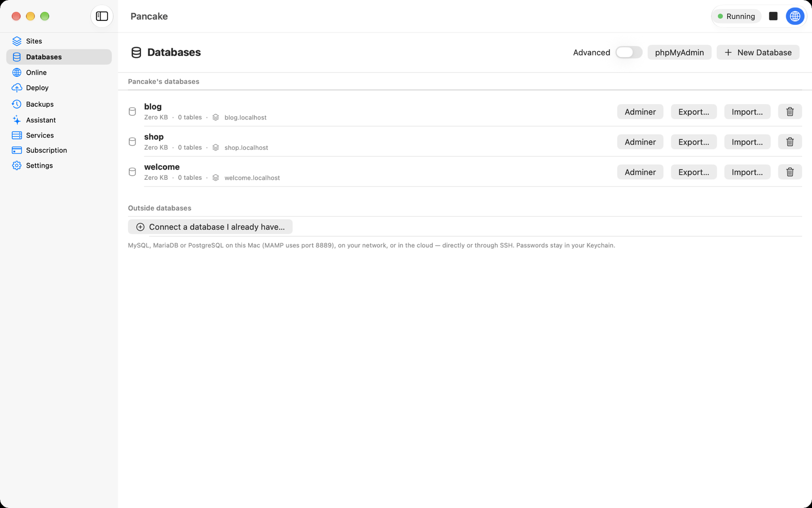The height and width of the screenshot is (508, 812).
Task: Click the blog database name
Action: [x=153, y=107]
